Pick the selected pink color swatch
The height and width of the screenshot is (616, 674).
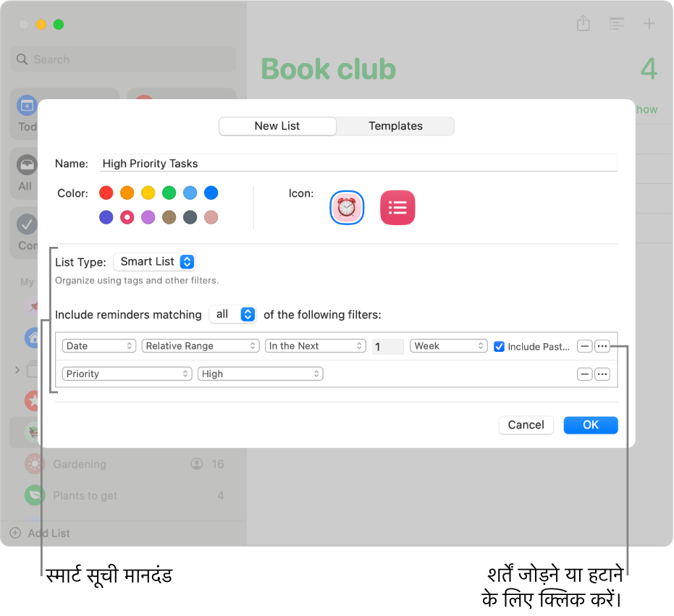click(127, 217)
